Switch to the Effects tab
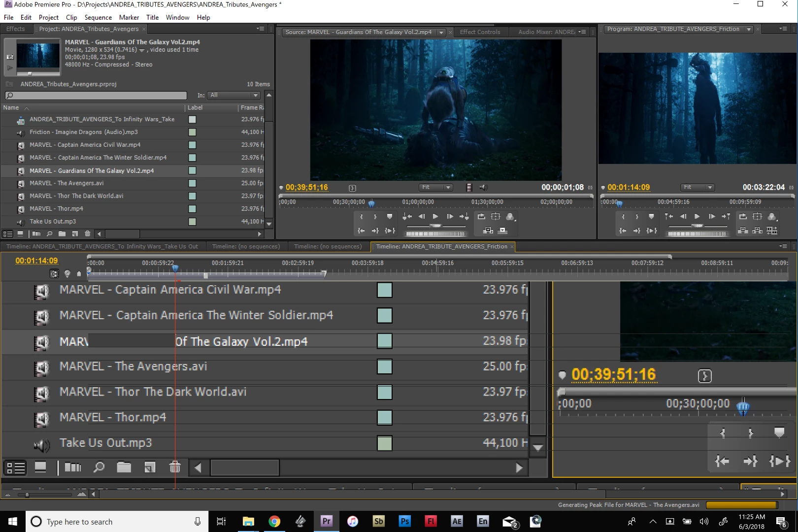 tap(15, 29)
